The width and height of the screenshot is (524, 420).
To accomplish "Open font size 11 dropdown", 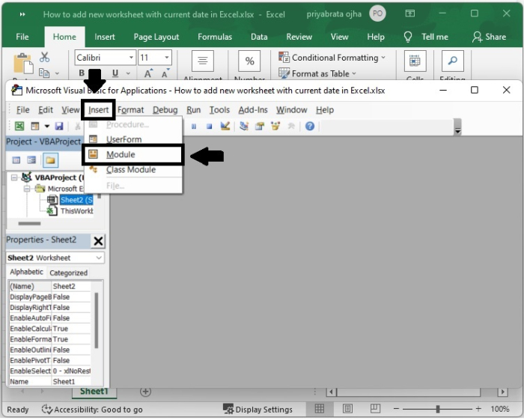I will 166,58.
